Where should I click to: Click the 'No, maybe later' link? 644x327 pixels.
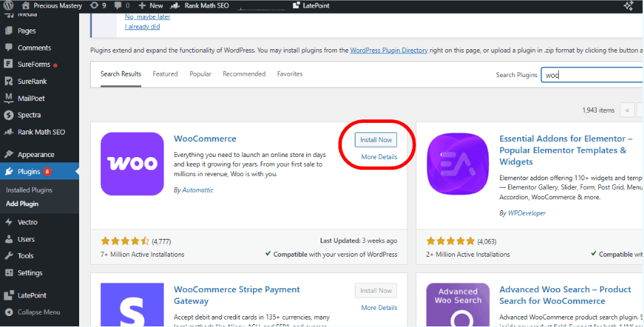click(x=147, y=17)
